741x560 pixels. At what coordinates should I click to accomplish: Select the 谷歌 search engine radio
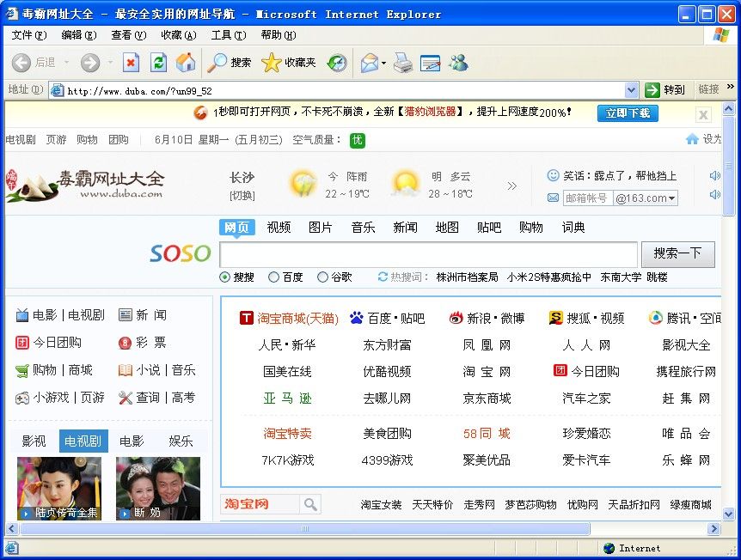click(322, 277)
